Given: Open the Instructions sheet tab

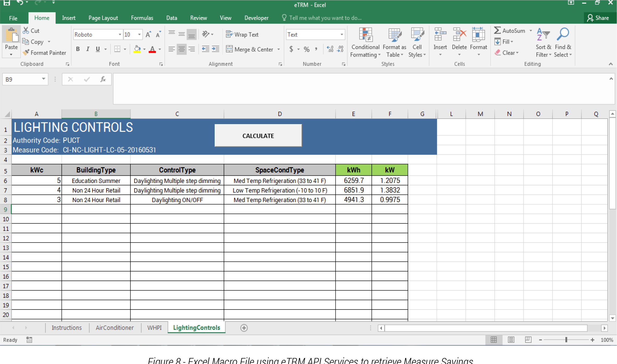Looking at the screenshot, I should pos(67,327).
